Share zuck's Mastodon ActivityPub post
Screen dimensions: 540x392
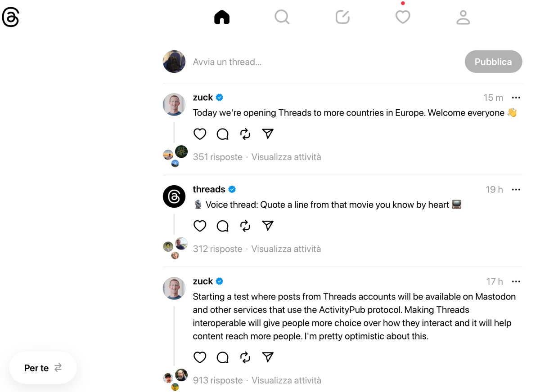pyautogui.click(x=268, y=357)
